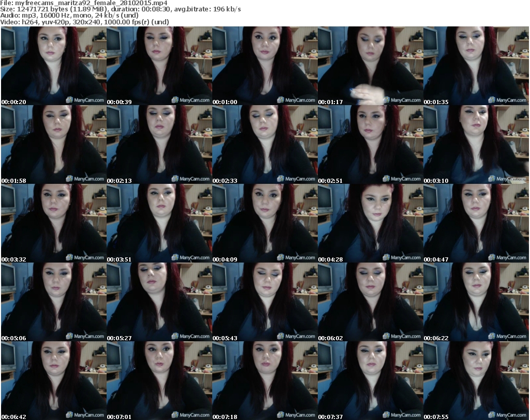Choose the thumbnail marked 00:06:02

(x=371, y=302)
